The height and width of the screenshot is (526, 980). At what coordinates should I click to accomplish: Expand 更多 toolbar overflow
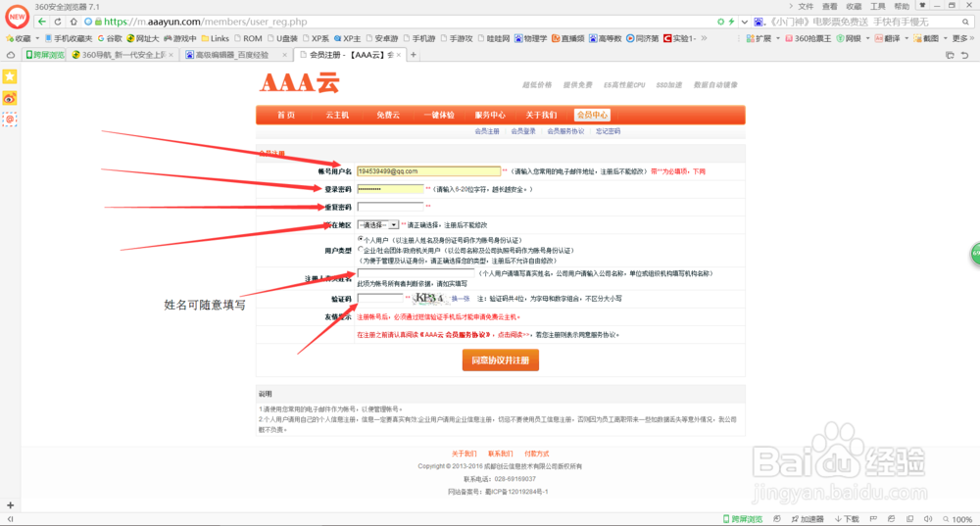click(963, 38)
